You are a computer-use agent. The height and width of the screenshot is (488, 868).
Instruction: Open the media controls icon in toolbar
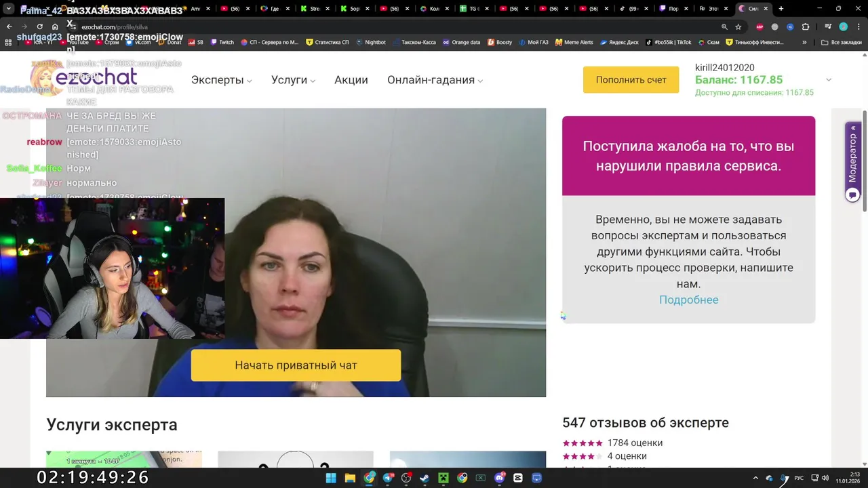(x=829, y=27)
